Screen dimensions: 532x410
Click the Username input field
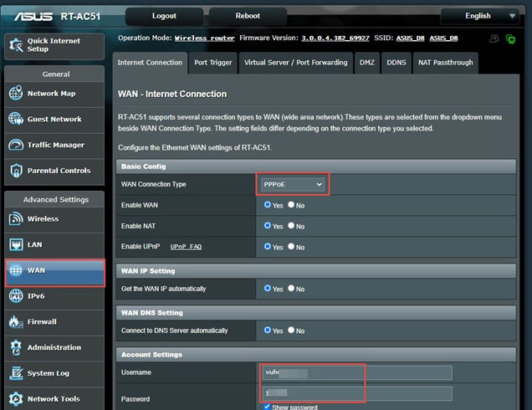point(356,372)
